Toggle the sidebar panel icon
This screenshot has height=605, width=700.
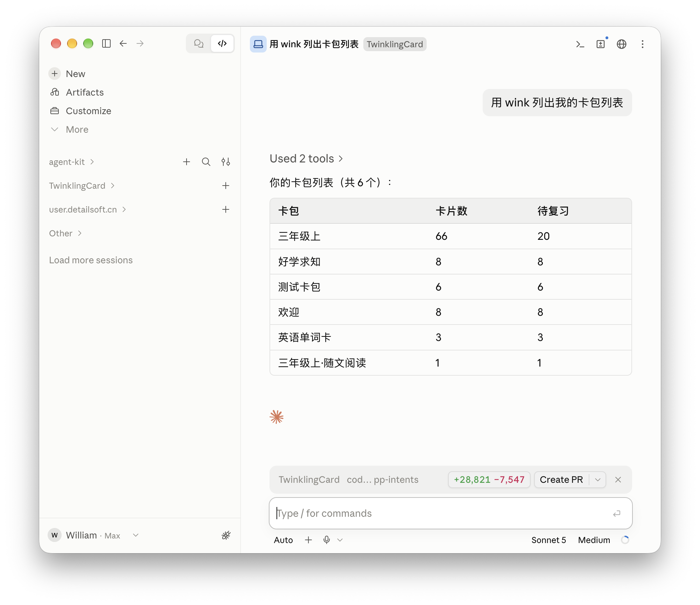[x=106, y=43]
